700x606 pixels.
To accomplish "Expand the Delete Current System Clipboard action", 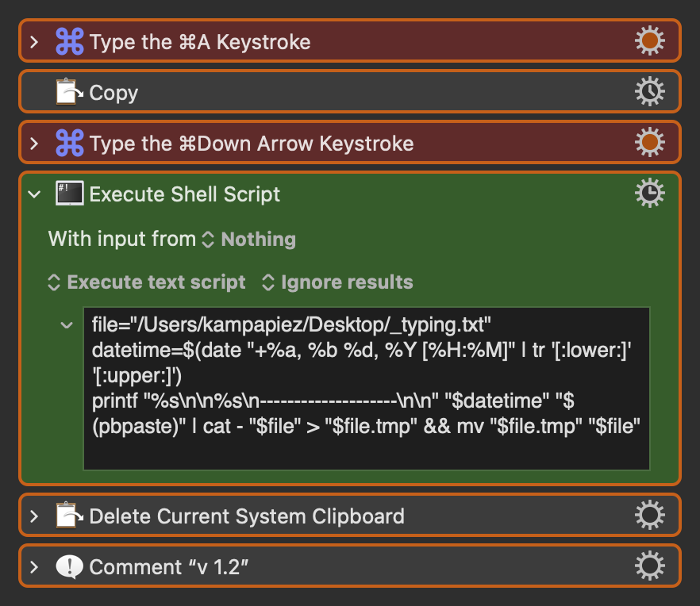I will click(34, 517).
